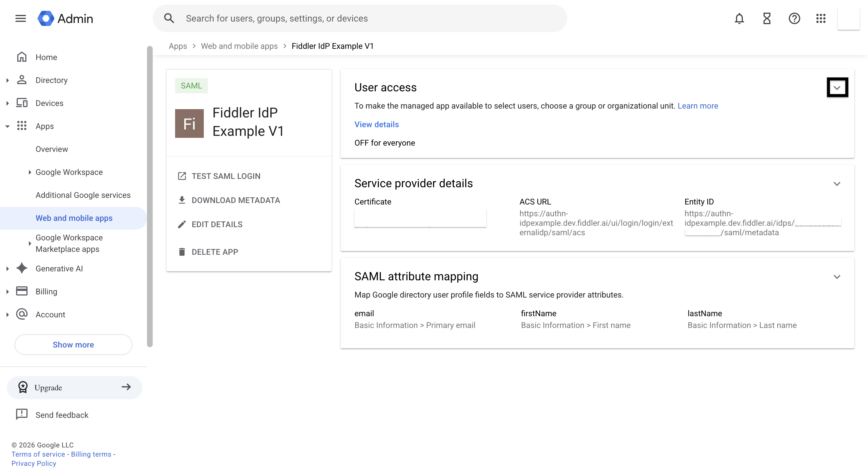Click the Apps grid icon in sidebar
868x475 pixels.
[x=22, y=126]
